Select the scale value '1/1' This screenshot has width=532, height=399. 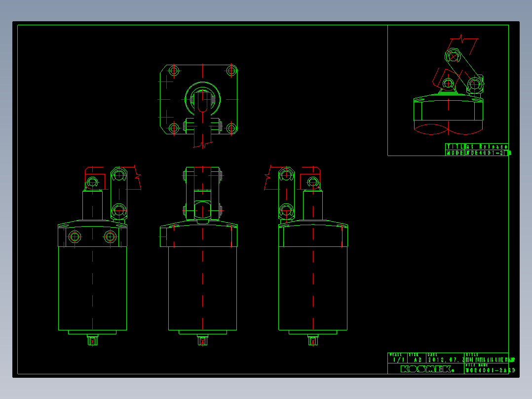tap(398, 360)
